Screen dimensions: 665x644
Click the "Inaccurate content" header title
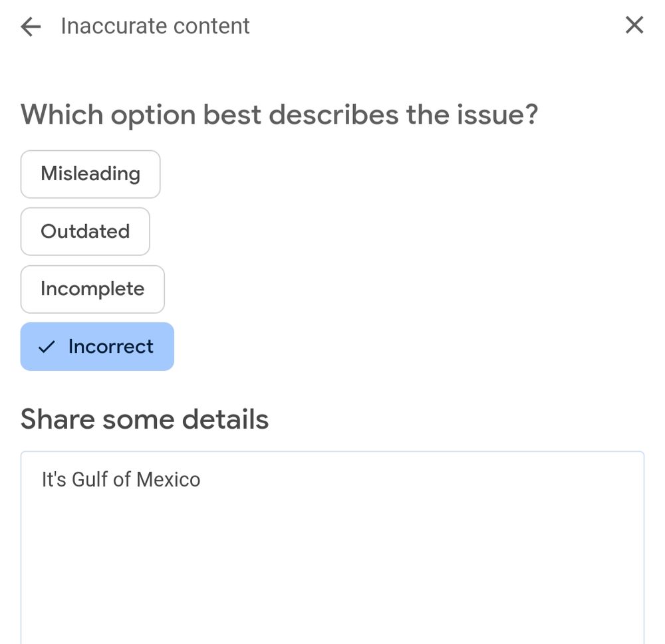(x=155, y=27)
